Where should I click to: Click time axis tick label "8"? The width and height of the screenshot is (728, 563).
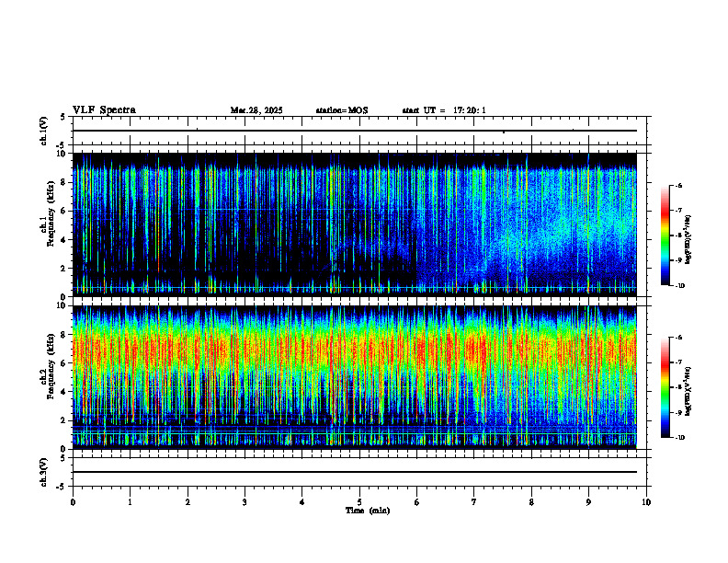[x=531, y=502]
